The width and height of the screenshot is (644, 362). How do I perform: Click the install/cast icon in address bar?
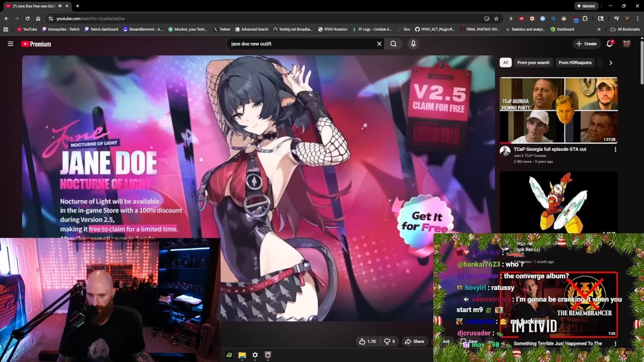coord(487,18)
